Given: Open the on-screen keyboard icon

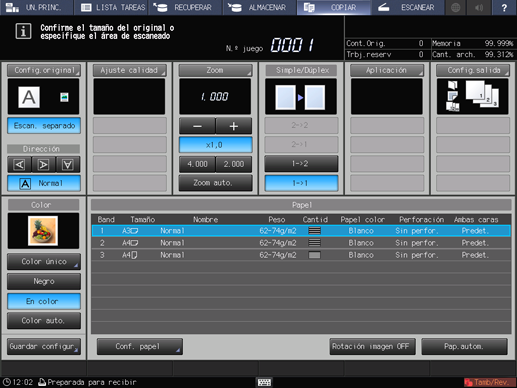Looking at the screenshot, I should (264, 382).
